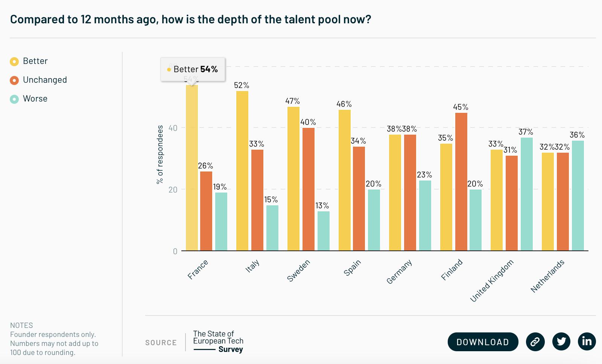This screenshot has width=602, height=364.
Task: Toggle the Worse legend series
Action: pyautogui.click(x=29, y=99)
